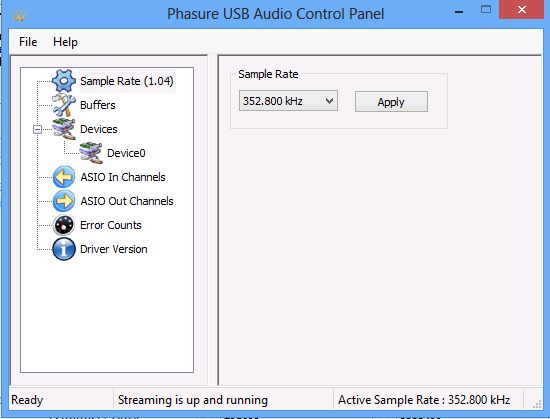
Task: Click the Devices hardware icon
Action: [63, 129]
